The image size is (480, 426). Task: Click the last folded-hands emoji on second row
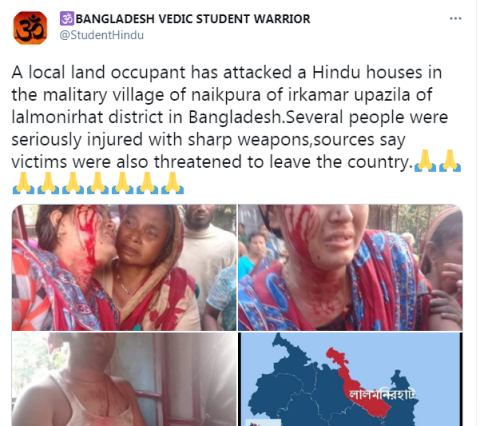(x=172, y=183)
